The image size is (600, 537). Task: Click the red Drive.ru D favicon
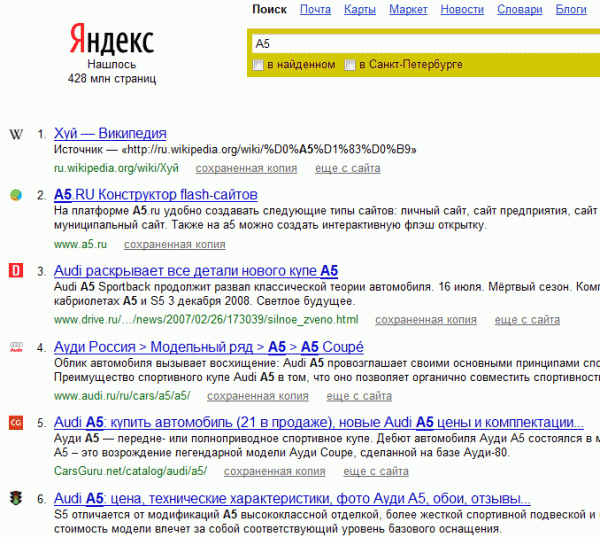click(x=16, y=271)
